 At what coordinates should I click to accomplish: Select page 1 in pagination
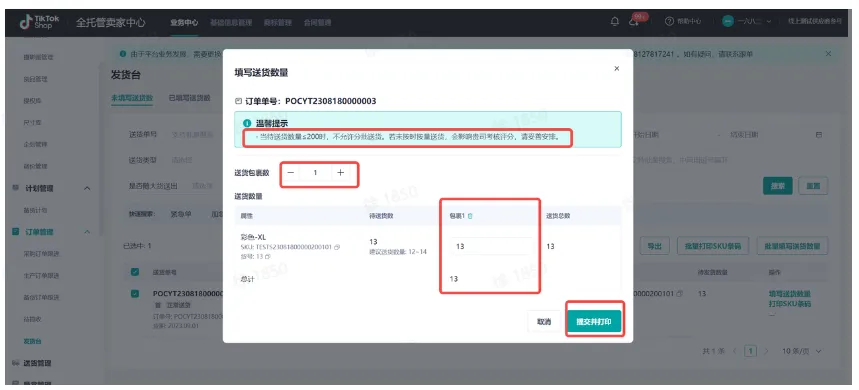(x=751, y=351)
